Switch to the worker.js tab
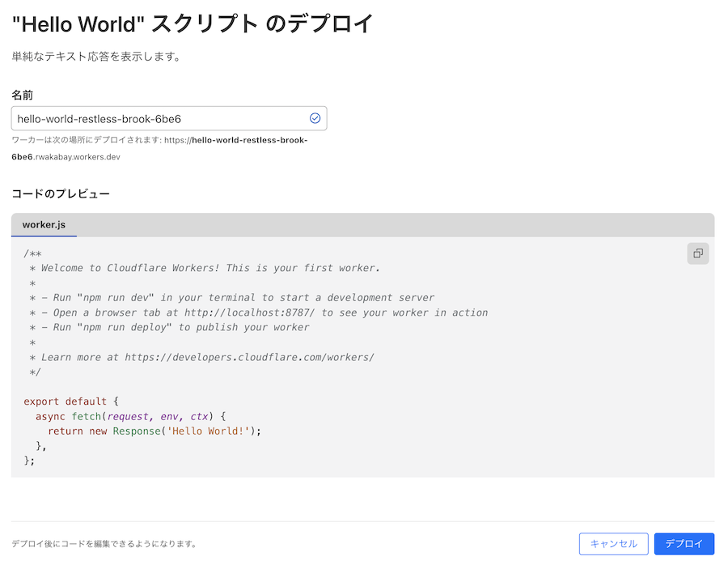This screenshot has height=565, width=728. 44,224
